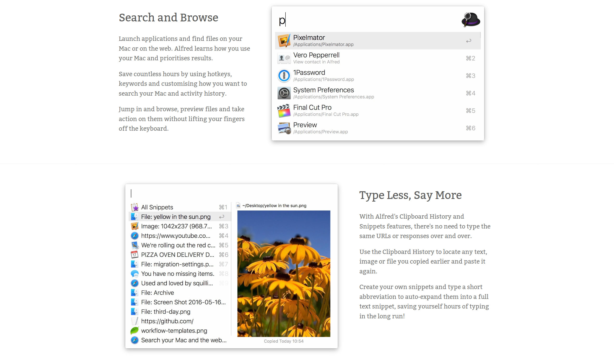Select the System Preferences result
This screenshot has height=364, width=614.
tap(377, 93)
